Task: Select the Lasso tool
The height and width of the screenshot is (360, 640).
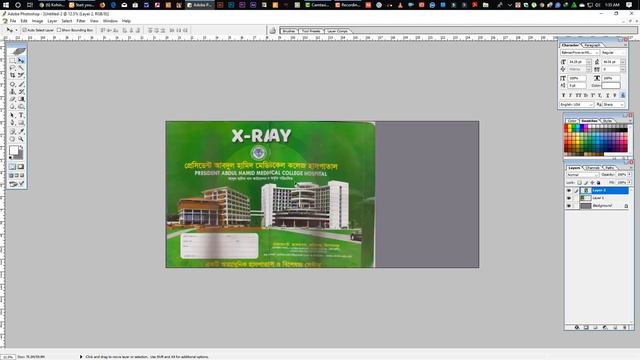Action: click(13, 68)
